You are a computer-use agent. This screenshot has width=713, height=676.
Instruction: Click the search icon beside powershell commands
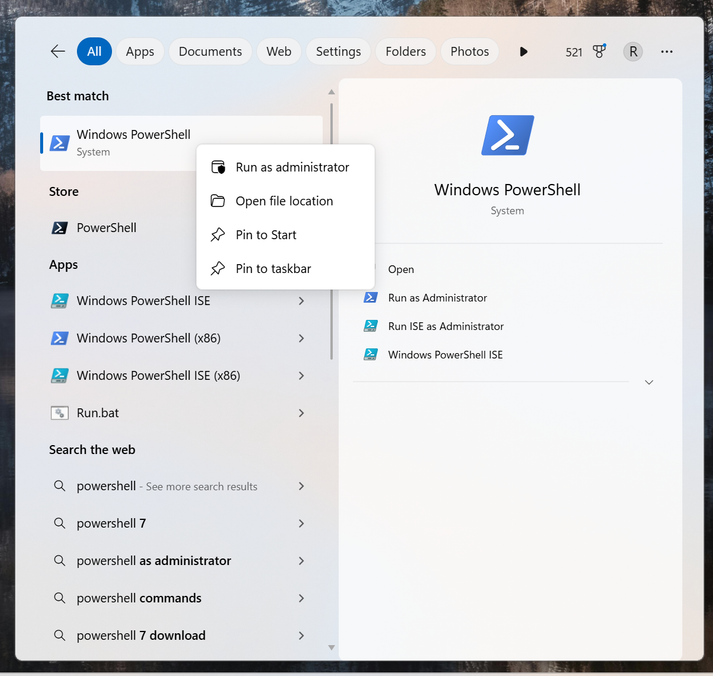point(59,597)
